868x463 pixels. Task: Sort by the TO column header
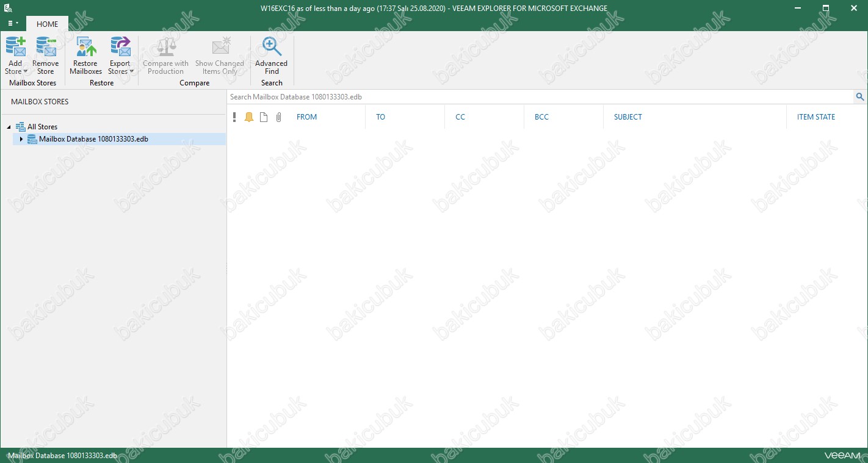pyautogui.click(x=380, y=117)
